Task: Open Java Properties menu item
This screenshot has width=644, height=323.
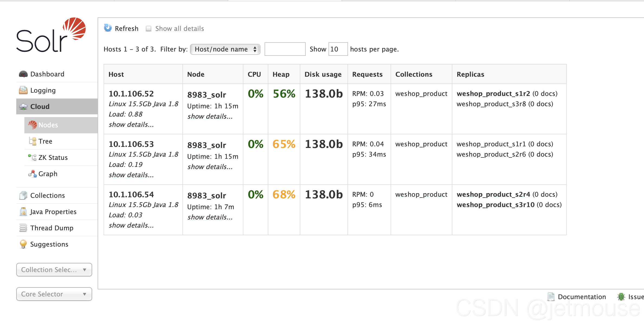Action: [x=53, y=212]
